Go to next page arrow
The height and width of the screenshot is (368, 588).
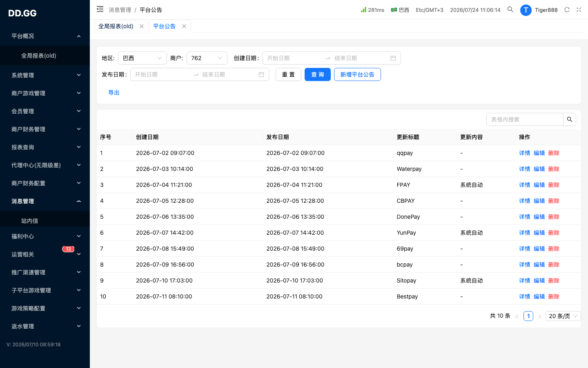click(540, 316)
